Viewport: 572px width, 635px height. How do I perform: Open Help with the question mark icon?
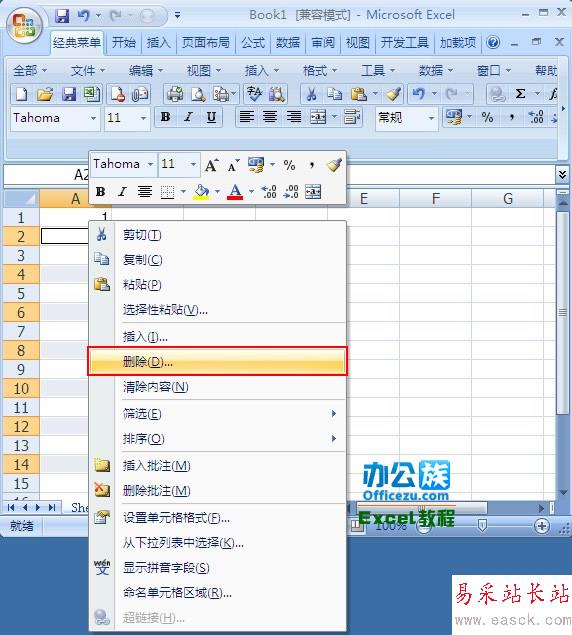point(493,42)
